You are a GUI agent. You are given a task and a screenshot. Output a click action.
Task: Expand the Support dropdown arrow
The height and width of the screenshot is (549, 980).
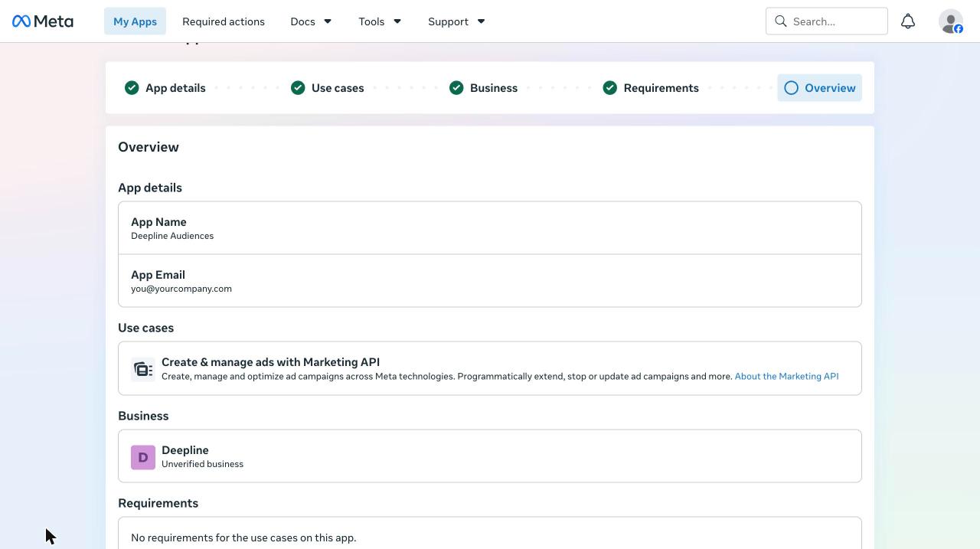(482, 21)
